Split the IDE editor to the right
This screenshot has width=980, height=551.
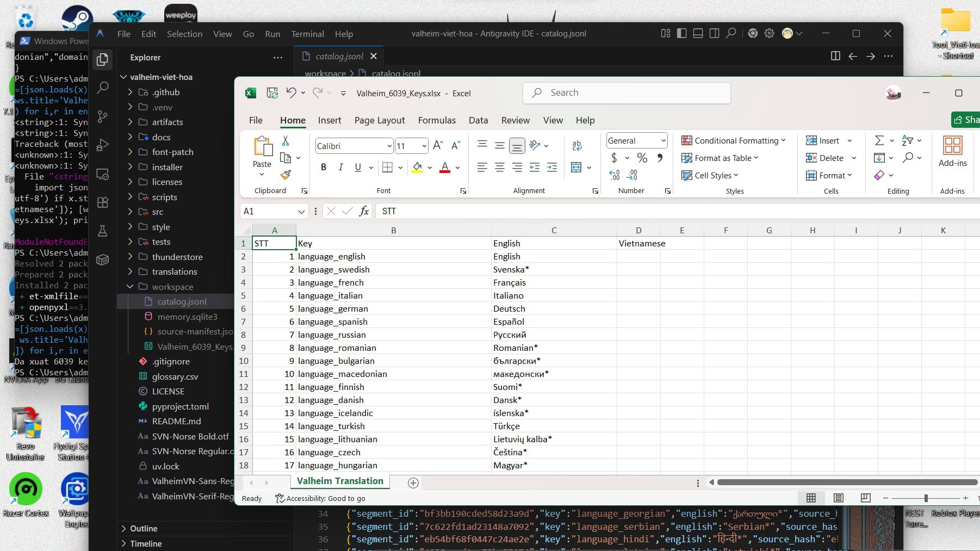point(835,56)
